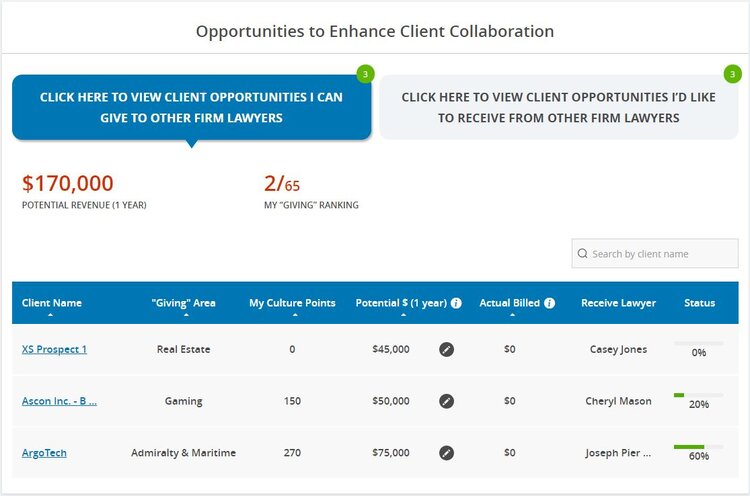Sort table by Client Name column

pos(51,303)
